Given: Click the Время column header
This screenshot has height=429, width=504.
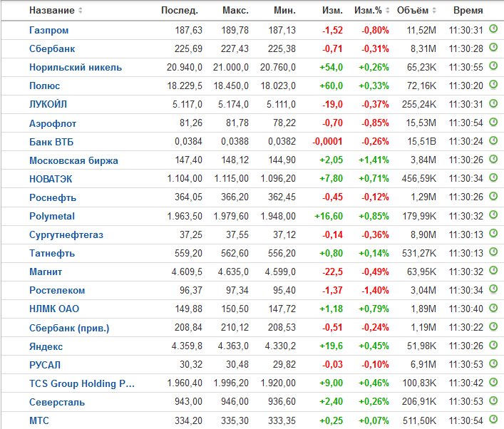Looking at the screenshot, I should point(468,10).
